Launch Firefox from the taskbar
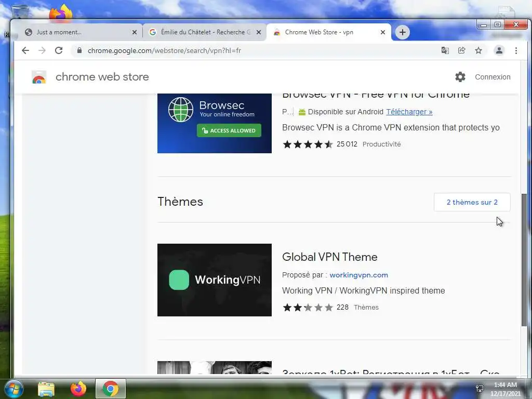 click(78, 389)
